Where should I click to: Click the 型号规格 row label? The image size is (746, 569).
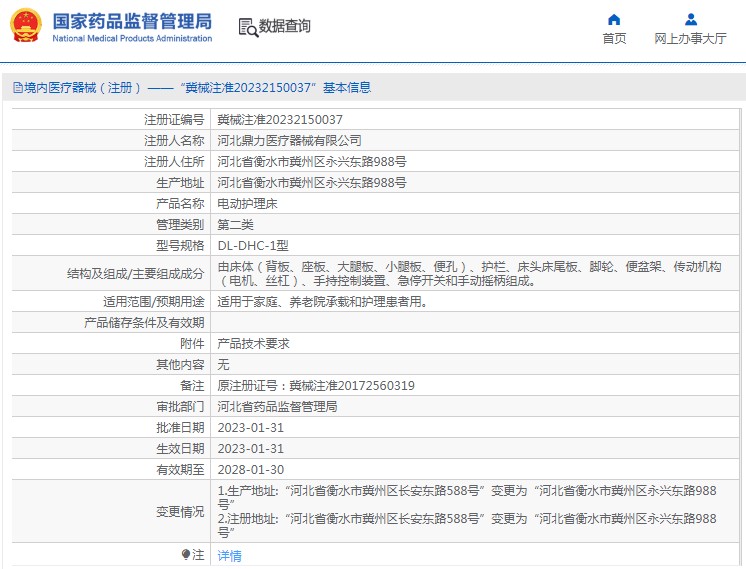[x=180, y=245]
